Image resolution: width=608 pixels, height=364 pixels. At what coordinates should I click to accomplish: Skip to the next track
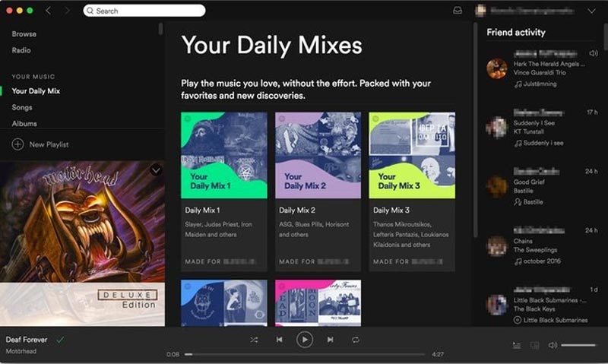click(330, 340)
